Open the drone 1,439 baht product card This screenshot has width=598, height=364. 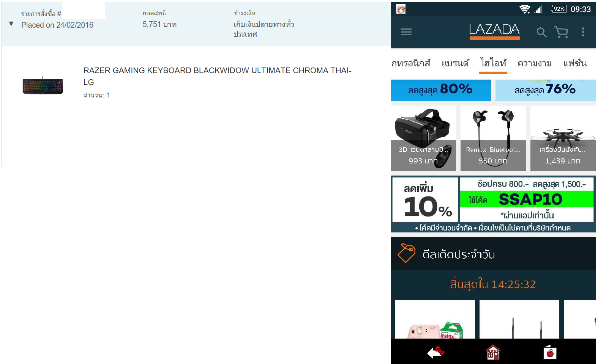(563, 138)
